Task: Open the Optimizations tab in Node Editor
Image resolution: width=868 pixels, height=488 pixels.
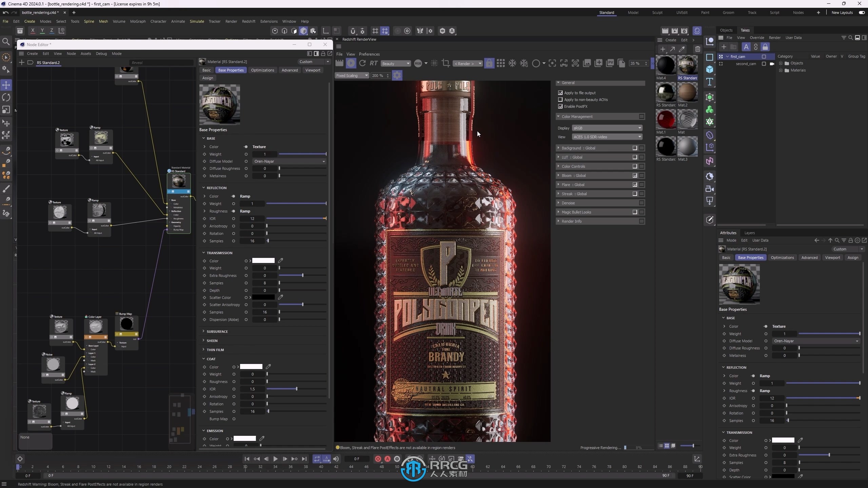Action: (x=262, y=70)
